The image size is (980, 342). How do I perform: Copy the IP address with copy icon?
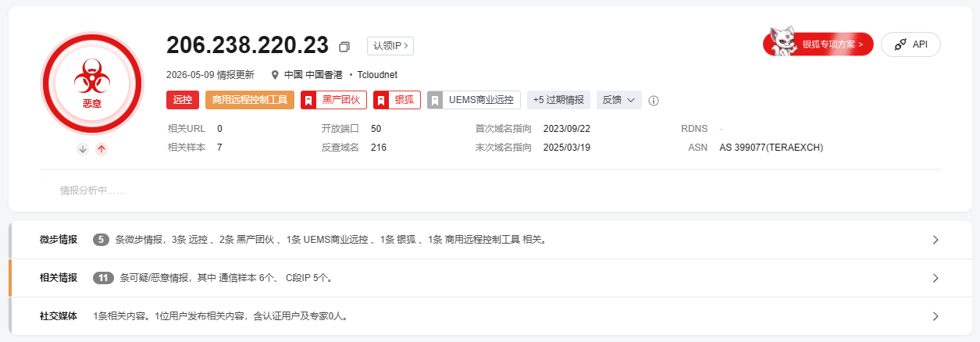point(344,46)
